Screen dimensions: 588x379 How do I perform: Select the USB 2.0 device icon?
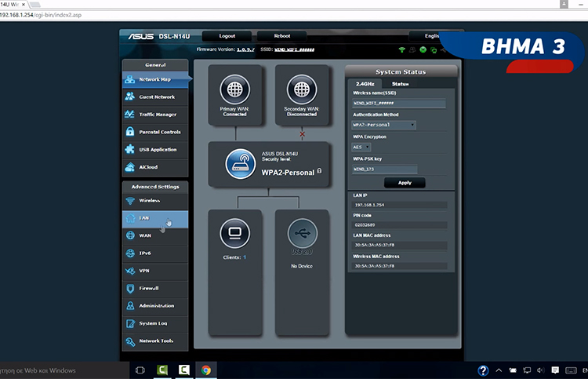tap(303, 233)
